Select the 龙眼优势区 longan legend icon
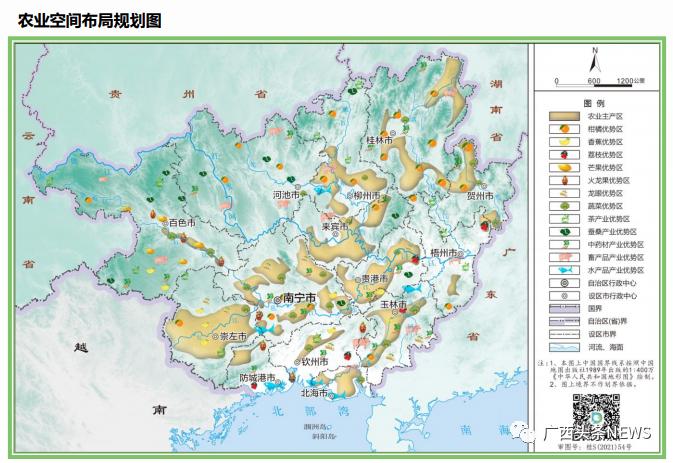Image resolution: width=673 pixels, height=463 pixels. (x=564, y=193)
